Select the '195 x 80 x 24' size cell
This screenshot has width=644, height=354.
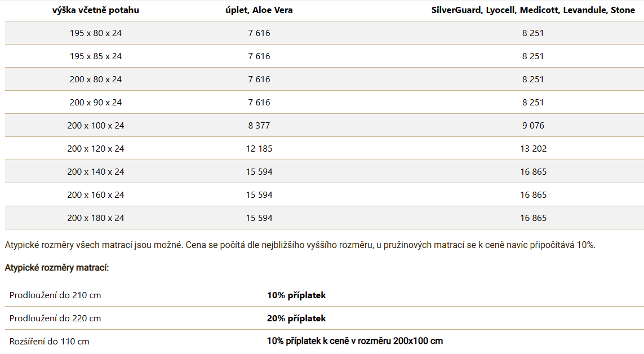click(96, 33)
